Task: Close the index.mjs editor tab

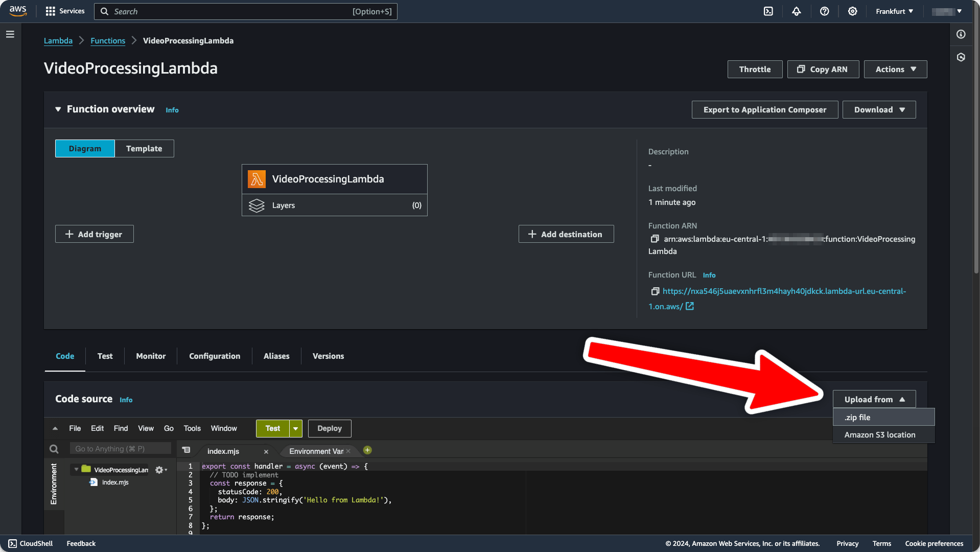Action: tap(266, 452)
